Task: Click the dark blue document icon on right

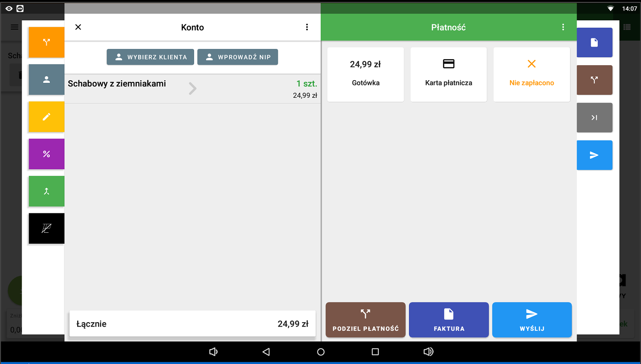Action: (594, 42)
